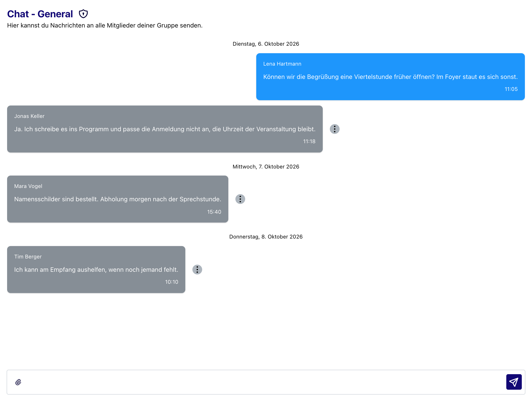Click the Jonas Keller sender name

click(29, 116)
